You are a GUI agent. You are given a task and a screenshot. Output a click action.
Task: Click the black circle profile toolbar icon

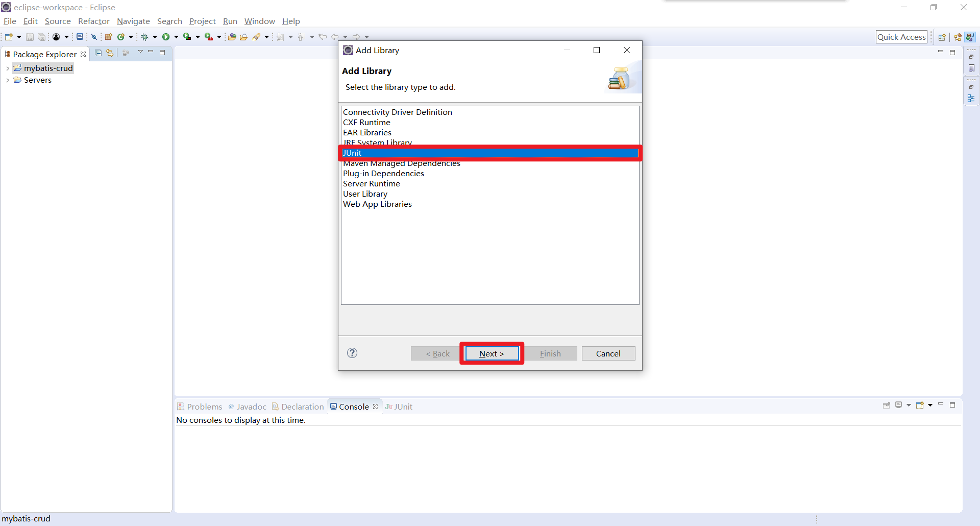[56, 37]
